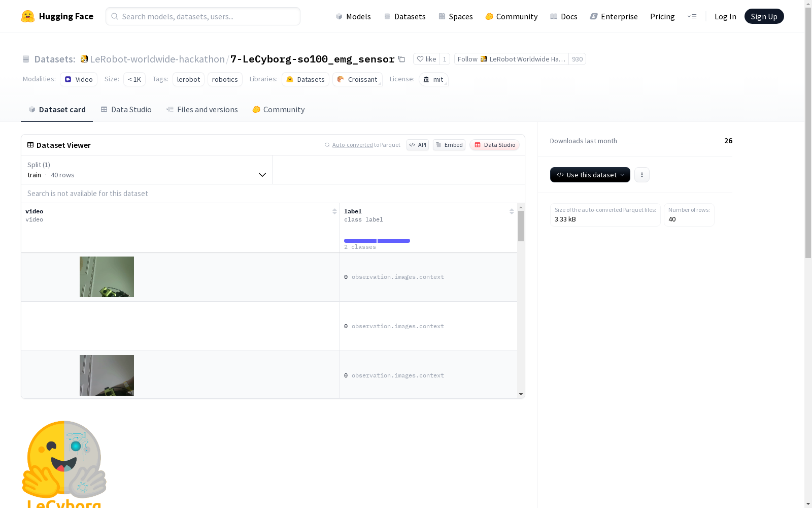Open the Pricing page
The image size is (812, 508).
click(662, 16)
